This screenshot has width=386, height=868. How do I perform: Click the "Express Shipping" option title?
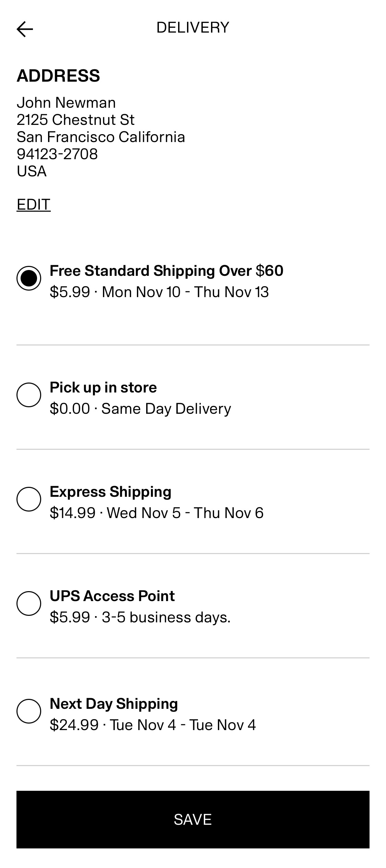coord(110,492)
